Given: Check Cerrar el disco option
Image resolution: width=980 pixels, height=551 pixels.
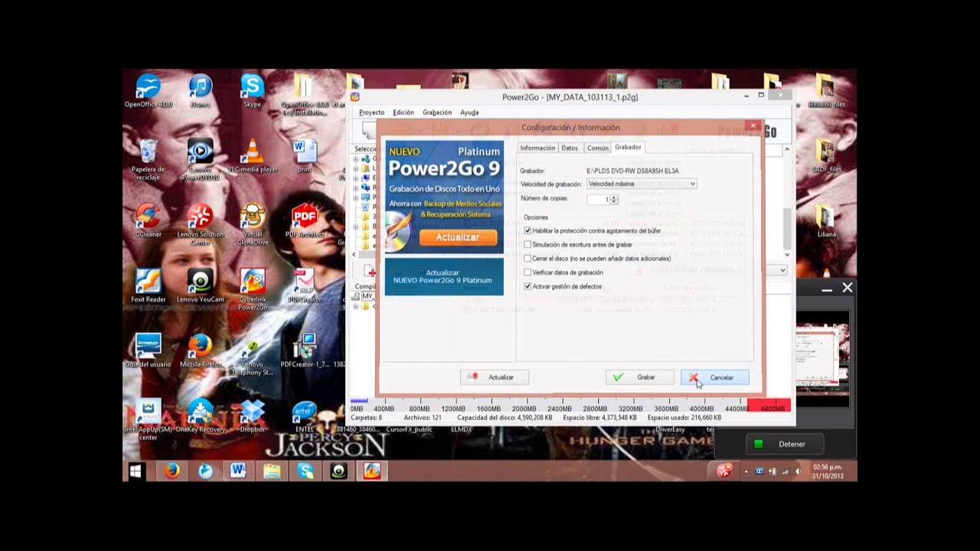Looking at the screenshot, I should 528,258.
